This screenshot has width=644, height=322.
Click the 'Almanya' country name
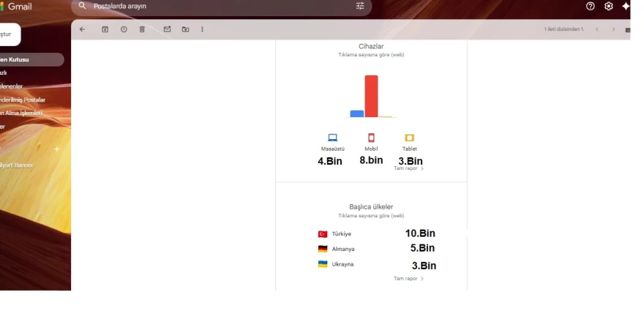[x=343, y=249]
